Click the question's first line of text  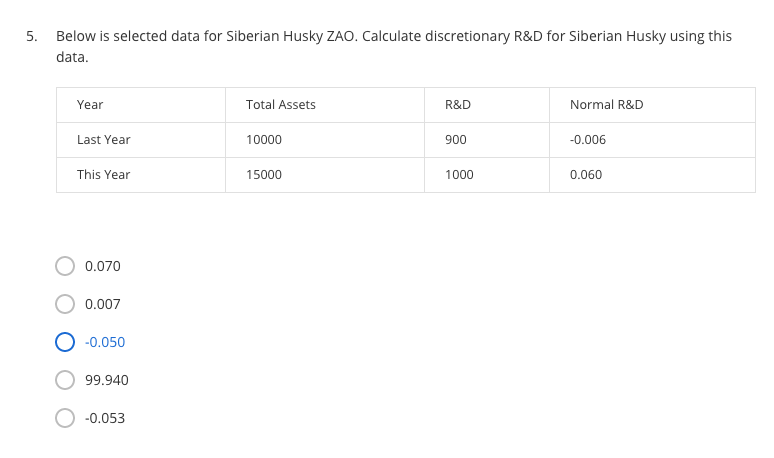(x=394, y=36)
